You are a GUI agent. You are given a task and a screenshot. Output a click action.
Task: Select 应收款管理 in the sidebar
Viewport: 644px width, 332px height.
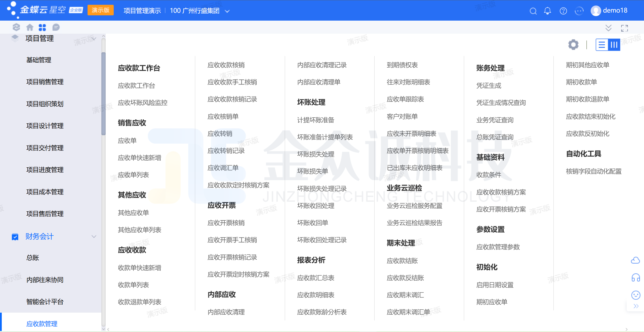click(x=42, y=324)
